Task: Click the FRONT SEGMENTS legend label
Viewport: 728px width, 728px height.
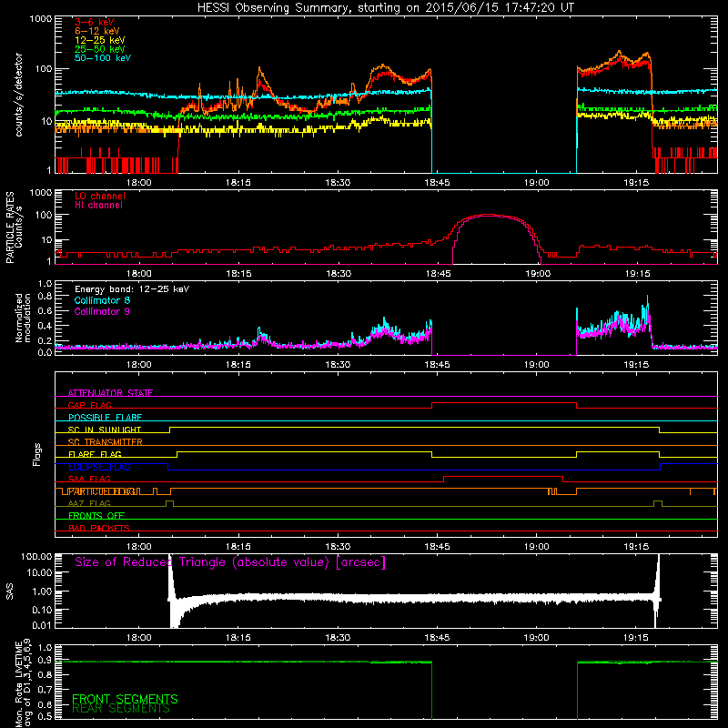Action: point(125,699)
